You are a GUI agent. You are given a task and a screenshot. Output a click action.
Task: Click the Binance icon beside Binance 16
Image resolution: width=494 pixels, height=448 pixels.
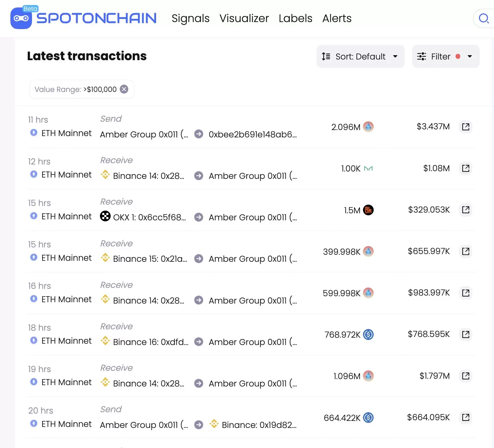click(x=105, y=341)
